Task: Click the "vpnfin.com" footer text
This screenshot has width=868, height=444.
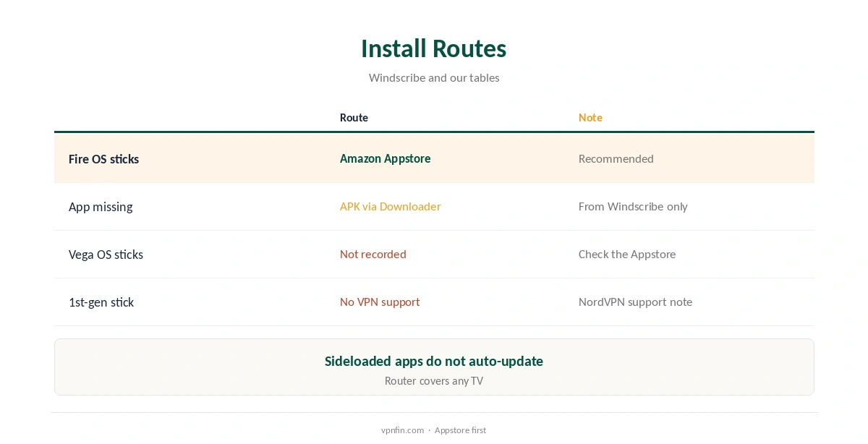Action: pos(402,430)
